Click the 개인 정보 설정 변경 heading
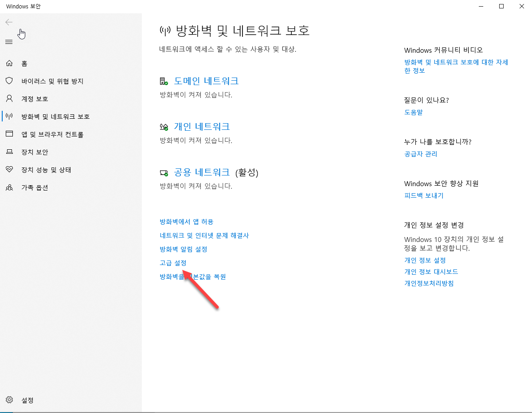The width and height of the screenshot is (532, 413). [x=434, y=225]
